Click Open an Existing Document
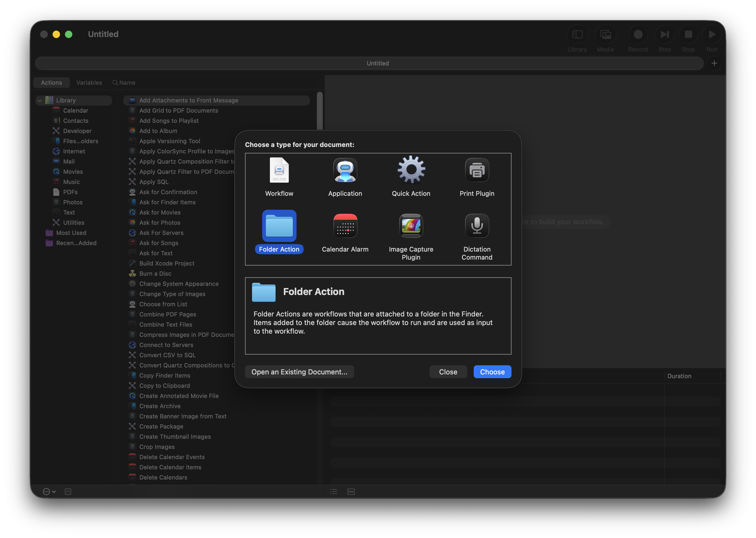This screenshot has width=756, height=538. 299,372
